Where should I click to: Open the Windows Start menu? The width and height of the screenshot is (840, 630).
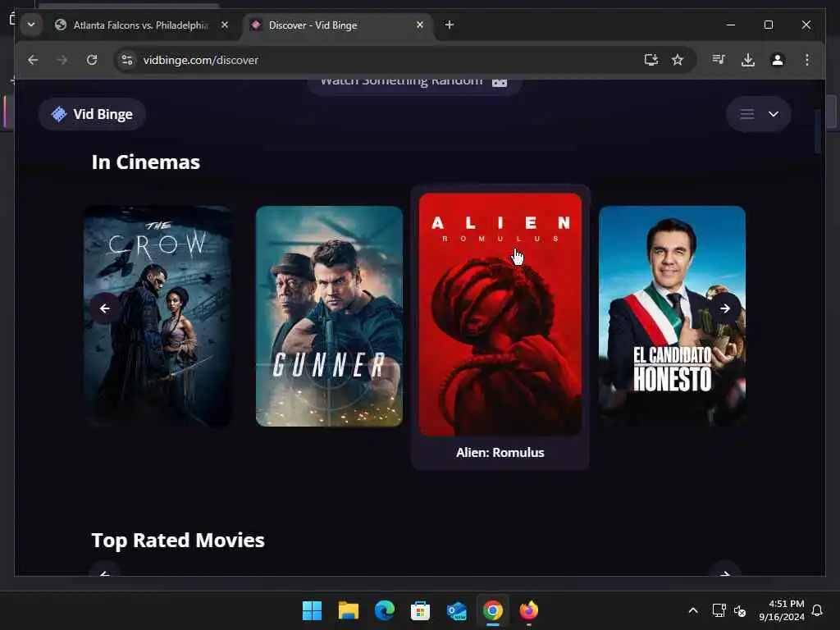[x=312, y=610]
